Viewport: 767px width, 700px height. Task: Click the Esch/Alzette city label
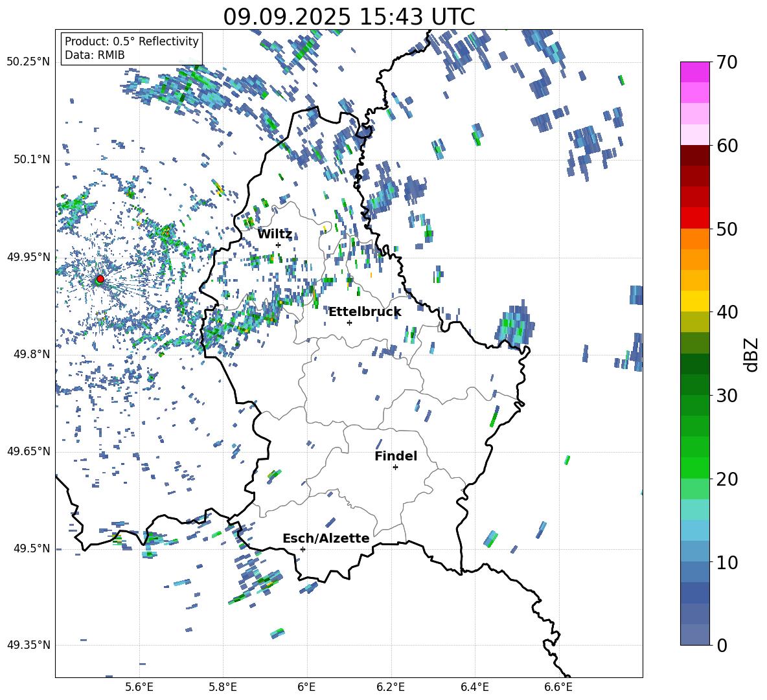pos(326,538)
